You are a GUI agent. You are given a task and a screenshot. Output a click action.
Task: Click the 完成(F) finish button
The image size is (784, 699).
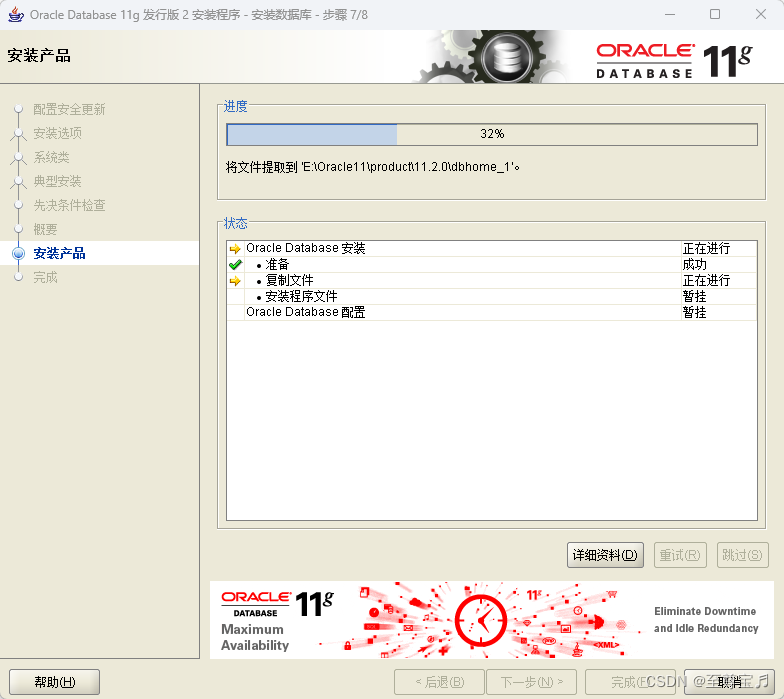click(630, 682)
